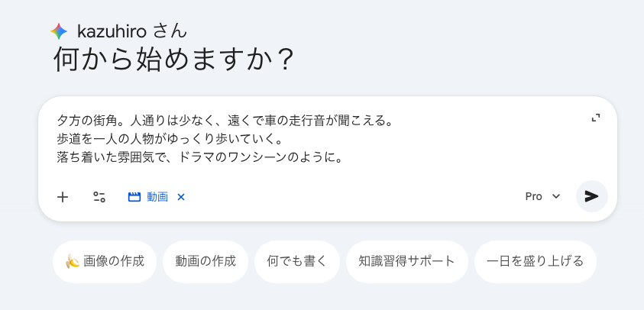Send the prompt with the arrow button
The image size is (644, 310).
click(x=591, y=196)
